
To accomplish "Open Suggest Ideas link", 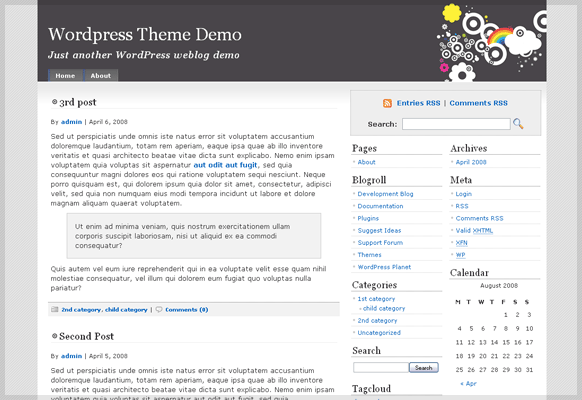I will (379, 230).
